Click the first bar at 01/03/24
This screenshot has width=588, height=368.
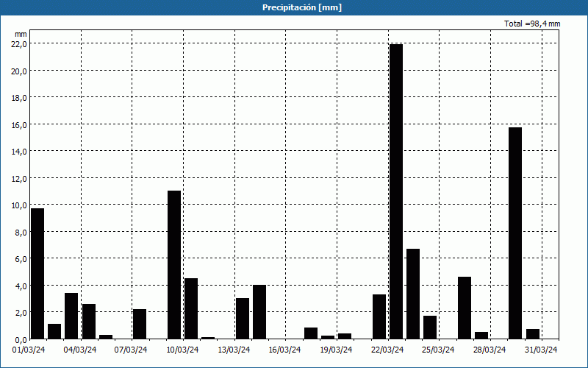[x=37, y=273]
